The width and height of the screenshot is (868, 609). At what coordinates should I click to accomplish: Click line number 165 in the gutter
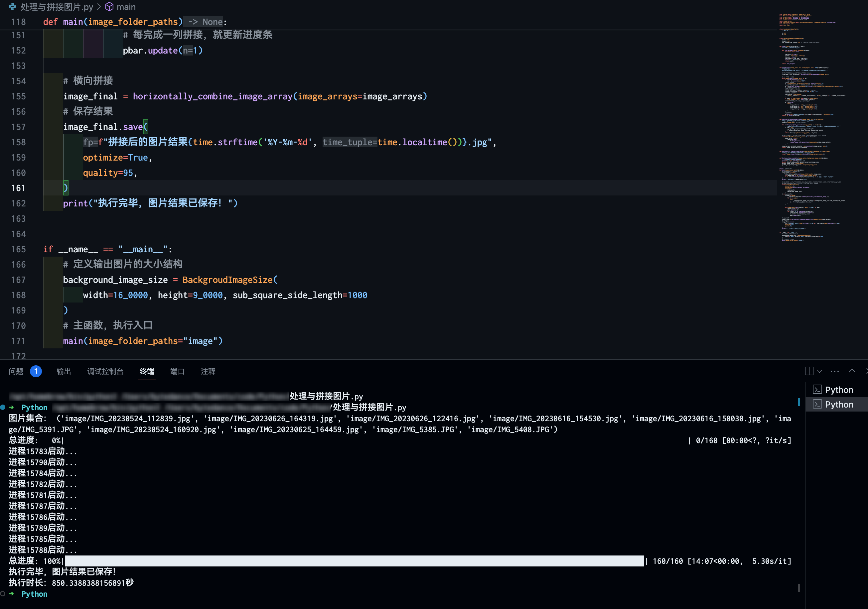tap(18, 249)
